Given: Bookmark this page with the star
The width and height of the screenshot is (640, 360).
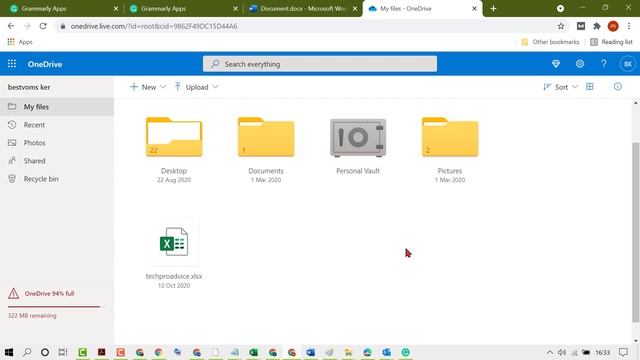Looking at the screenshot, I should (561, 26).
